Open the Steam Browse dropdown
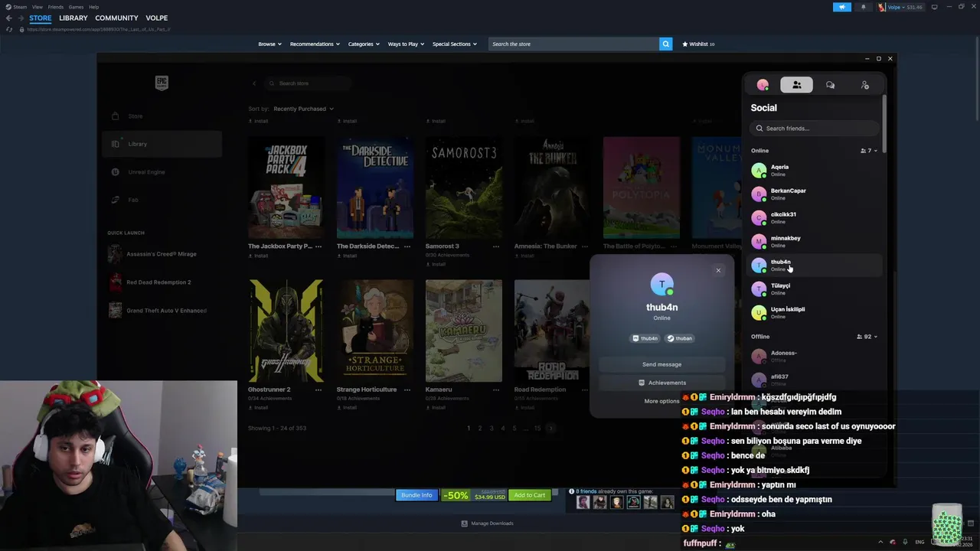The image size is (980, 551). (269, 44)
